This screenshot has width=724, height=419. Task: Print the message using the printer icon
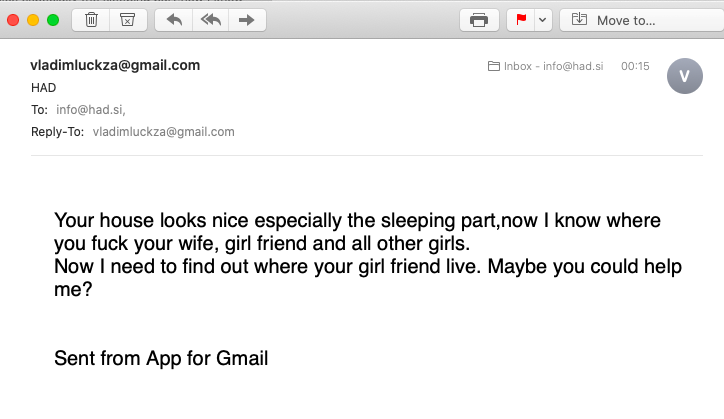click(x=479, y=20)
